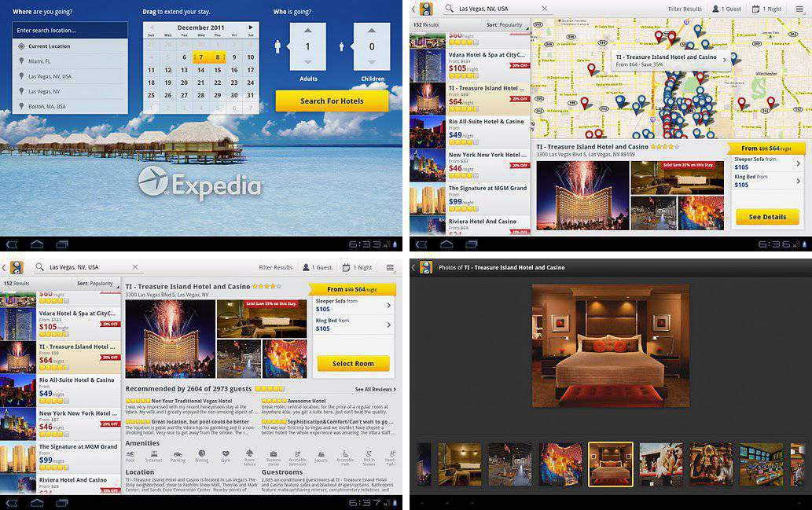Increase adults count with up arrow
The width and height of the screenshot is (812, 510).
click(307, 31)
